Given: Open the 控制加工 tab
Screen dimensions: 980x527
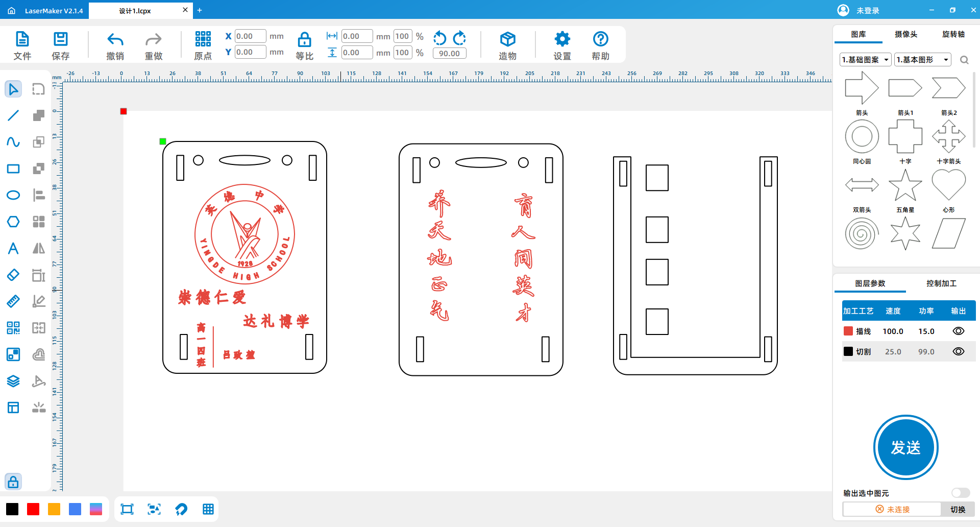Looking at the screenshot, I should tap(941, 283).
